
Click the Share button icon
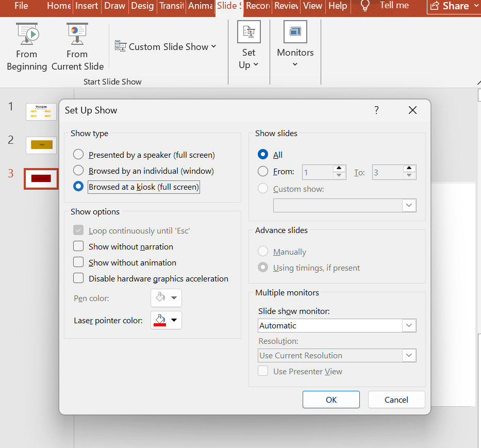point(435,6)
